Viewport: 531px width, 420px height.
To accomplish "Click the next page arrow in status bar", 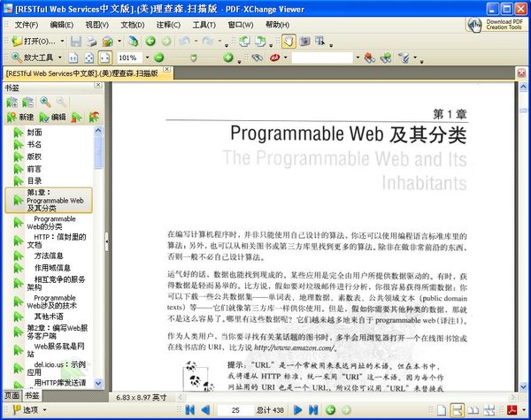I will (x=297, y=410).
